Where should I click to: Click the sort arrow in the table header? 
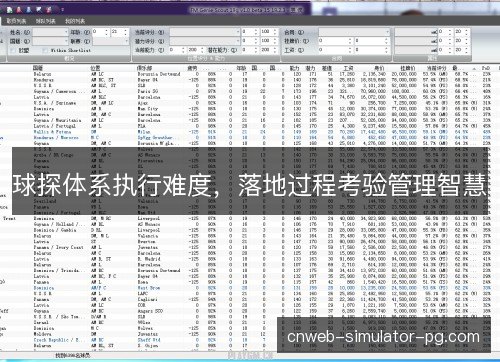point(474,68)
